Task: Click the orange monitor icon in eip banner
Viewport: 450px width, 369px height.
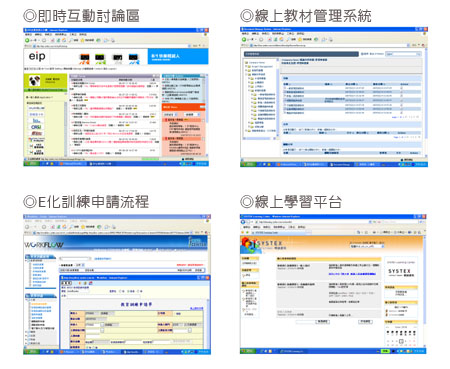Action: pos(84,59)
